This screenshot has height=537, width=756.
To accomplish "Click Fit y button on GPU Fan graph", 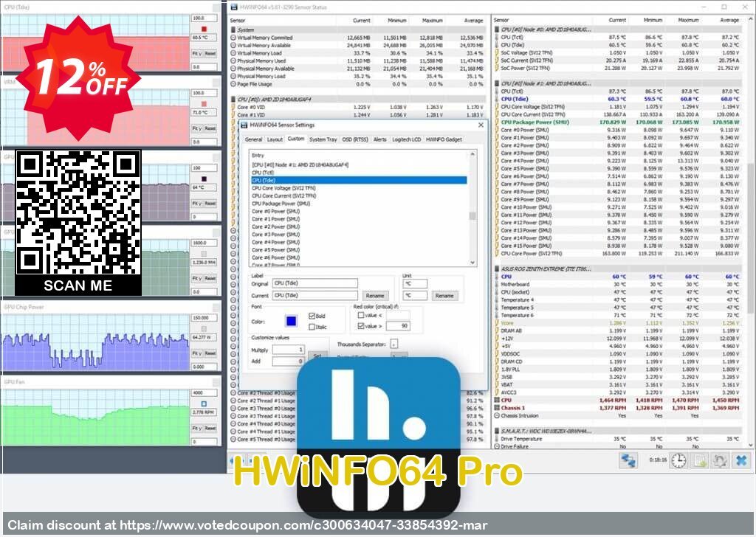I will [x=196, y=428].
